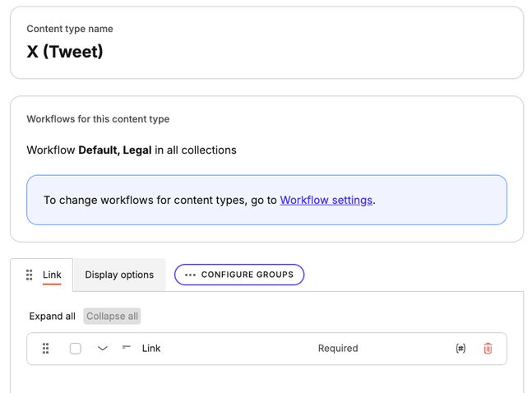Click the Link element name text

151,349
